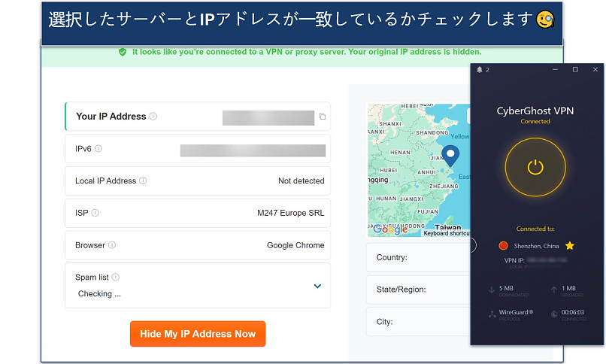The height and width of the screenshot is (364, 606).
Task: Click the map location pin
Action: tap(450, 156)
